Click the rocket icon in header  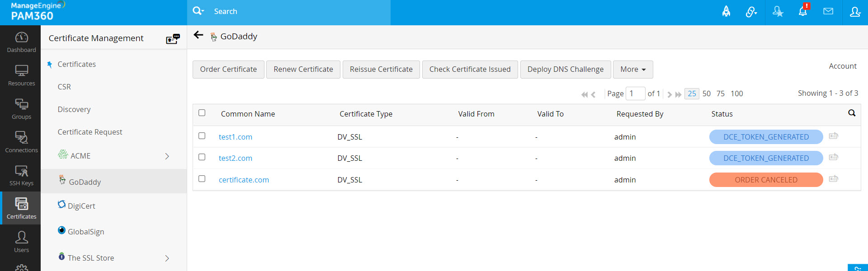click(x=726, y=11)
